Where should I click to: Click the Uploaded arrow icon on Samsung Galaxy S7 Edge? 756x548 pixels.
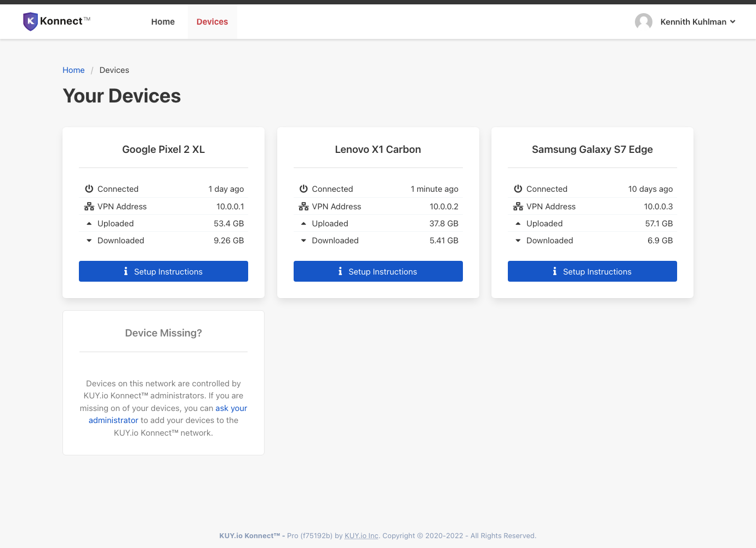tap(518, 223)
